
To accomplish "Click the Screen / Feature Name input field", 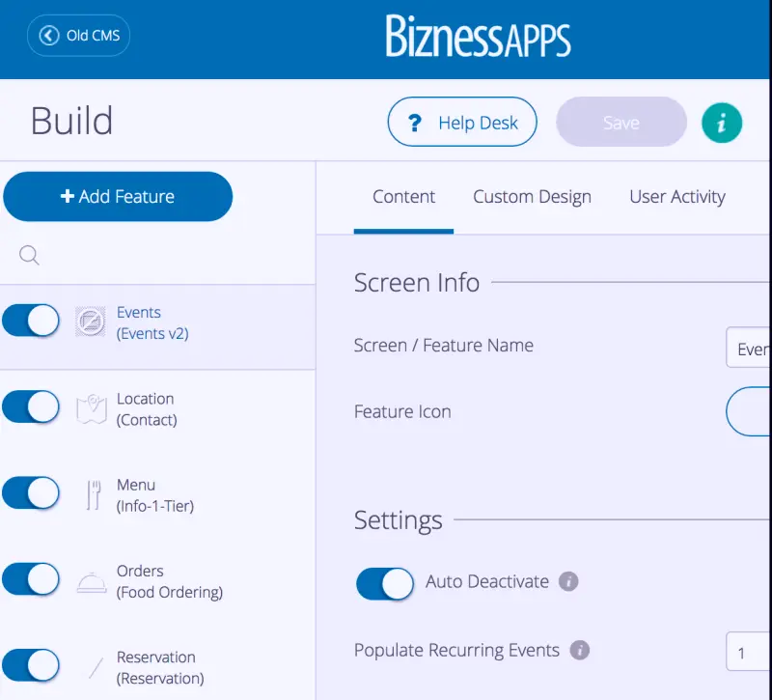I will (753, 348).
